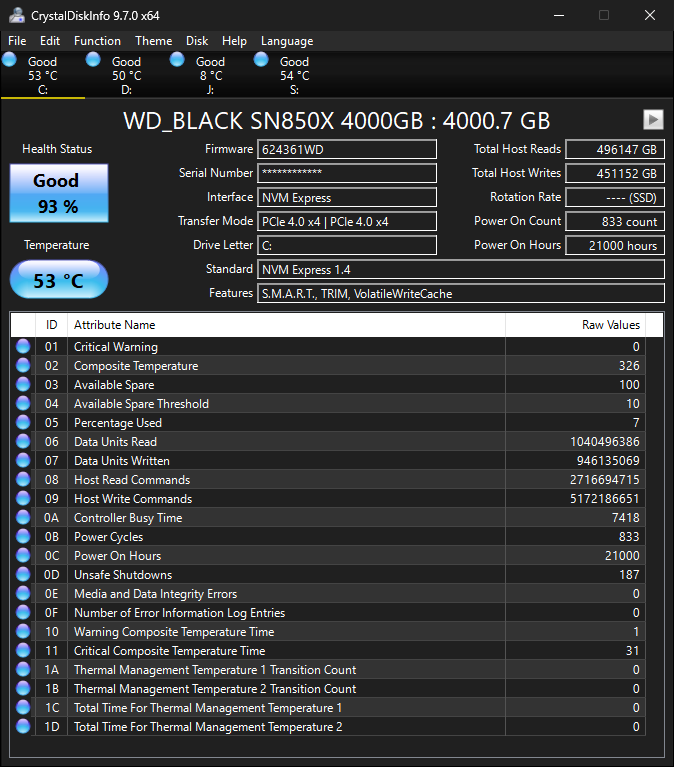This screenshot has width=674, height=767.
Task: Click status orb of Percentage Used row
Action: (23, 422)
